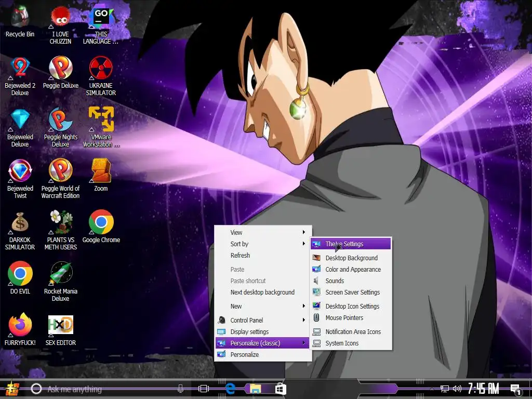Select the UKRAINE SIMULATOR icon
Image resolution: width=532 pixels, height=399 pixels.
coord(101,77)
